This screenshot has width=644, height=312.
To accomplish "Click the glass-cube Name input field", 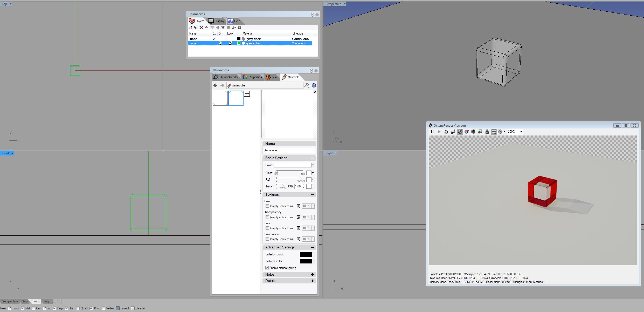I will pos(289,150).
